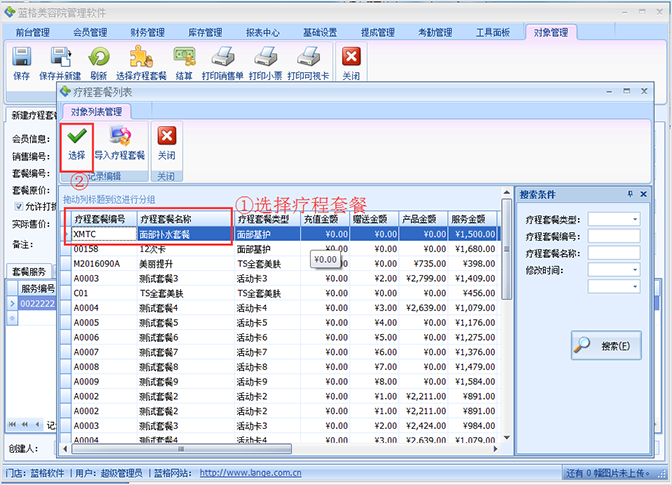Click value ¥2,799.00 in 产品金额

(x=423, y=278)
